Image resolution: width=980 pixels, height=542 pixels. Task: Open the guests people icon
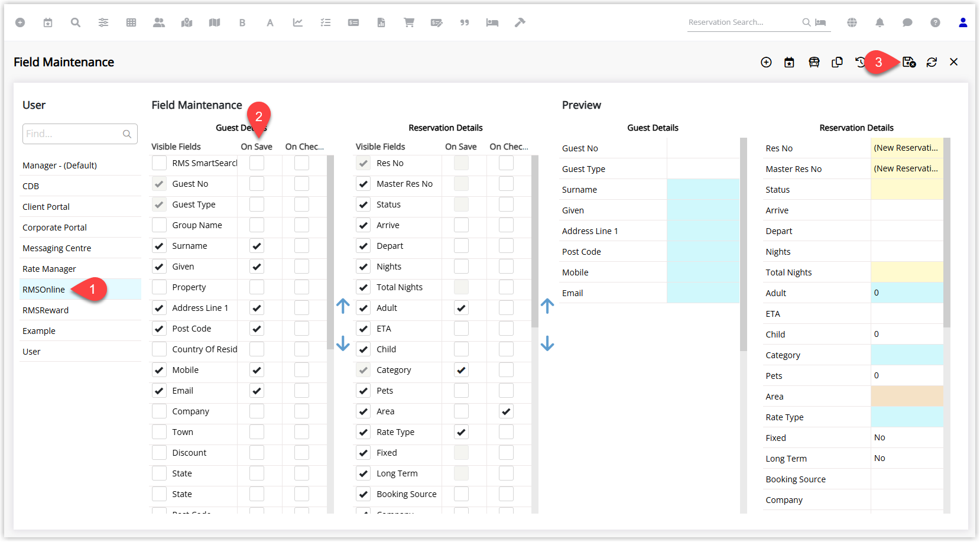[159, 22]
